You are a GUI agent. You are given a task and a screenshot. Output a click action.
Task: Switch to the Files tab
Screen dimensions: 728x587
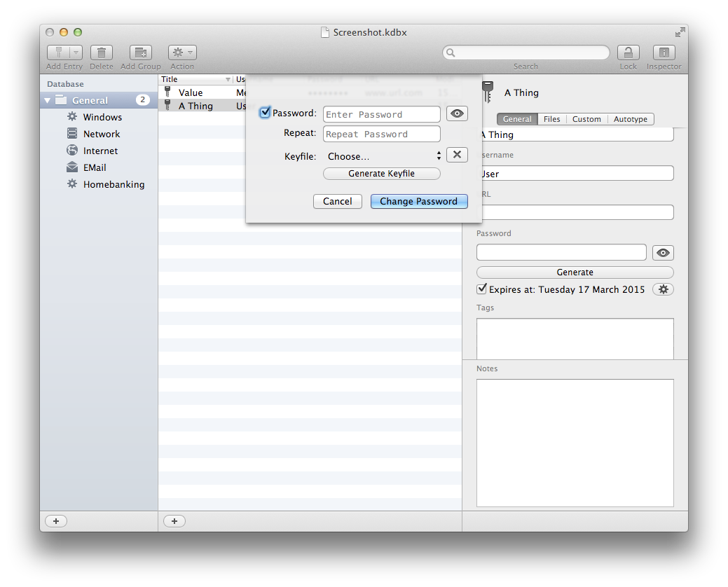[x=551, y=119]
